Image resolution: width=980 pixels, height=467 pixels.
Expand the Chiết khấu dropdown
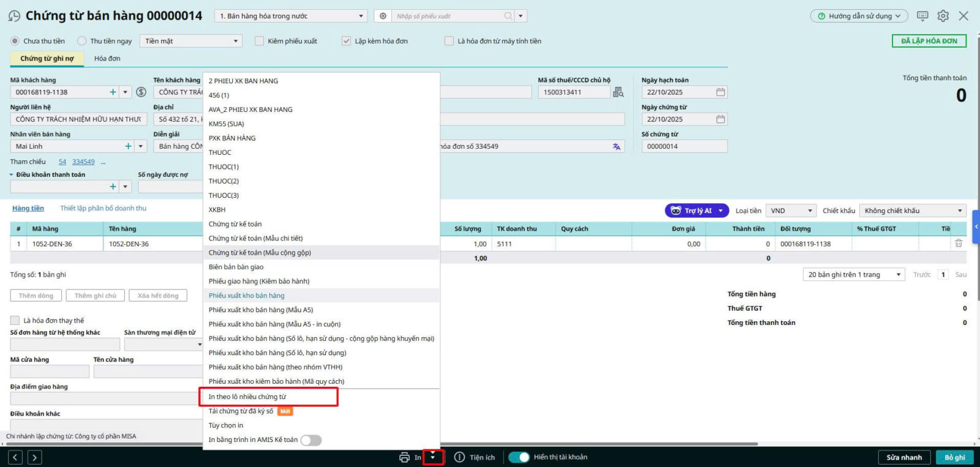coord(912,211)
